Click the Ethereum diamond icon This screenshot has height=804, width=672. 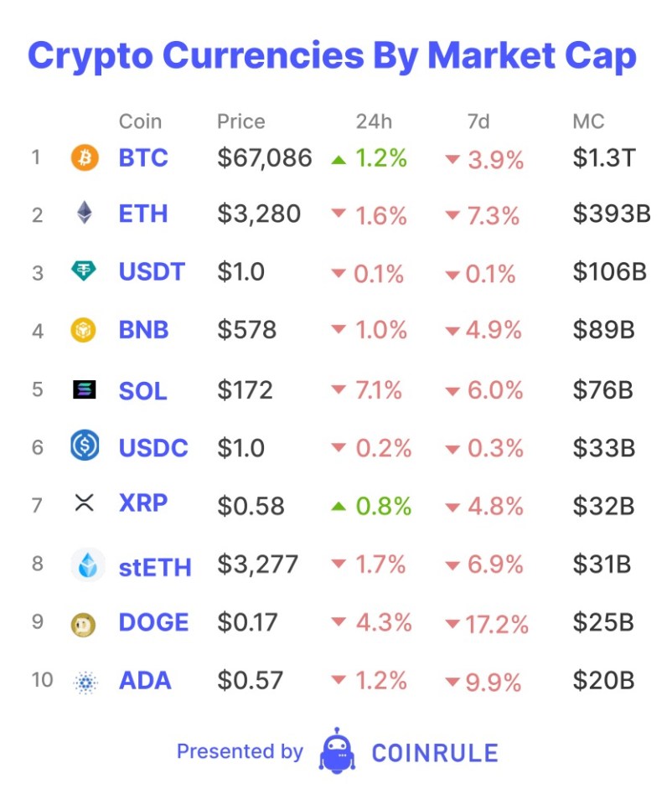coord(85,214)
